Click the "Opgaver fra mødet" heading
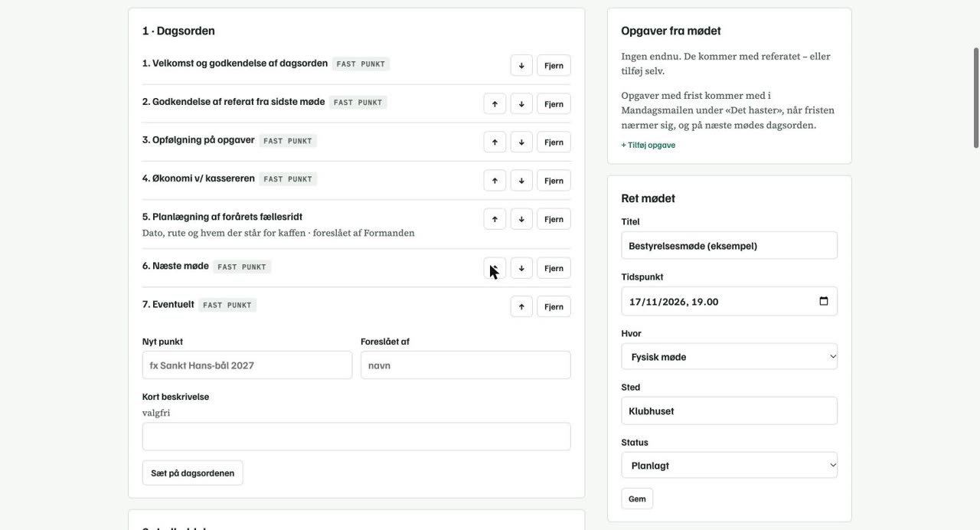The height and width of the screenshot is (530, 980). click(x=671, y=31)
